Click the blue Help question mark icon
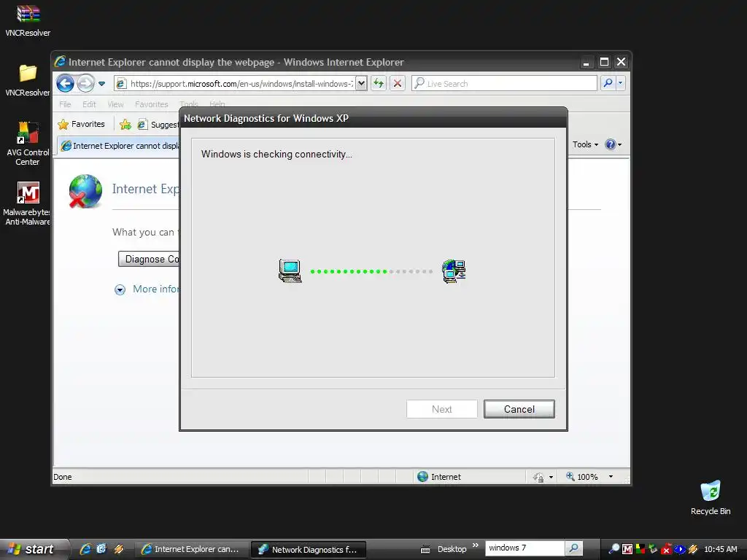Screen dimensions: 747x560 pyautogui.click(x=610, y=144)
